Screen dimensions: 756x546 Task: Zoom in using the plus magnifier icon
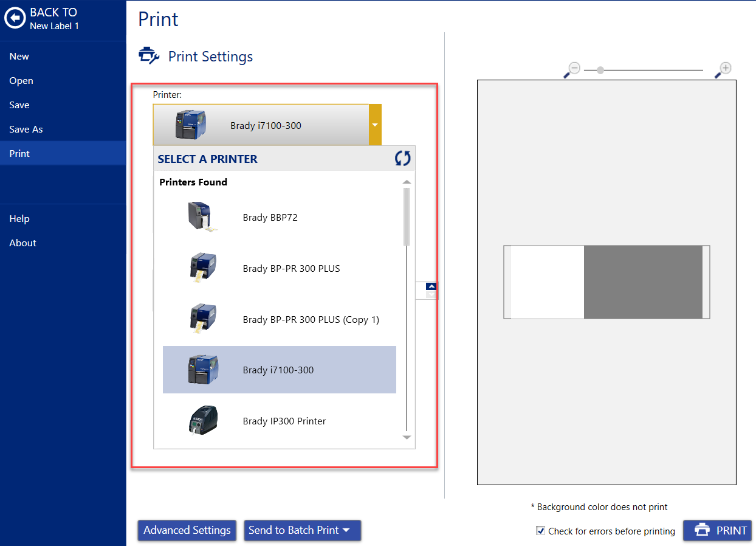click(x=723, y=69)
